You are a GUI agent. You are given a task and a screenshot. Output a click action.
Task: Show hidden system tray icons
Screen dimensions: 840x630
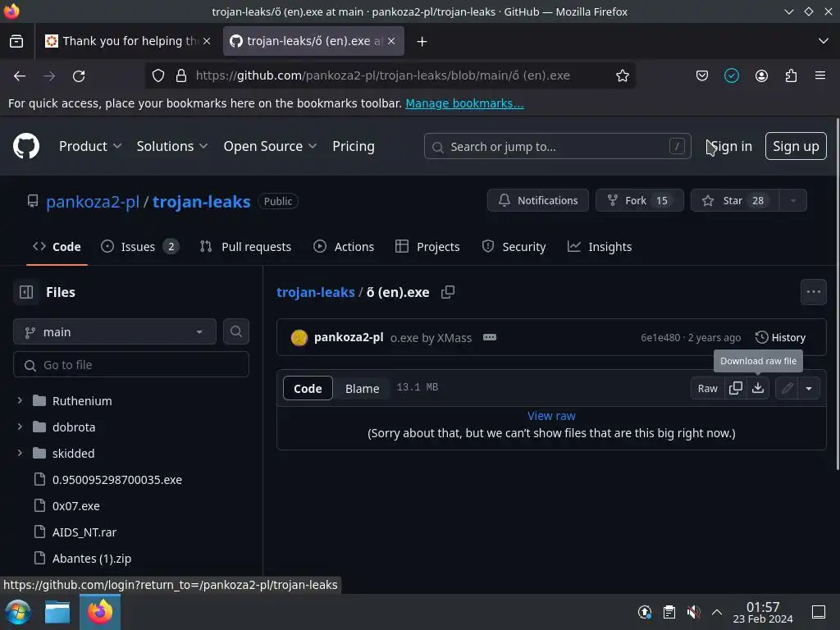(717, 612)
